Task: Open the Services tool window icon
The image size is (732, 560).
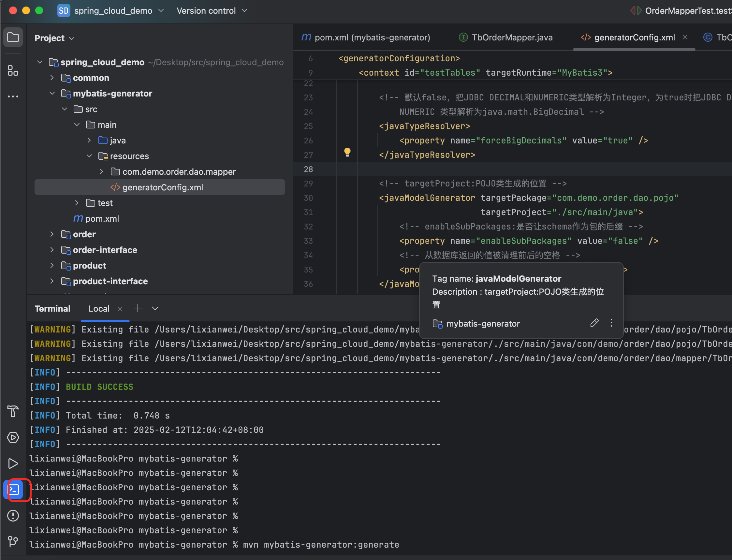Action: (x=13, y=438)
